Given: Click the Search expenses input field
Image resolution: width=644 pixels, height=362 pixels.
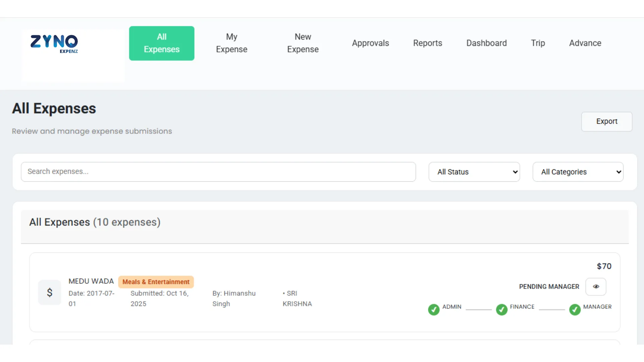Looking at the screenshot, I should [218, 172].
